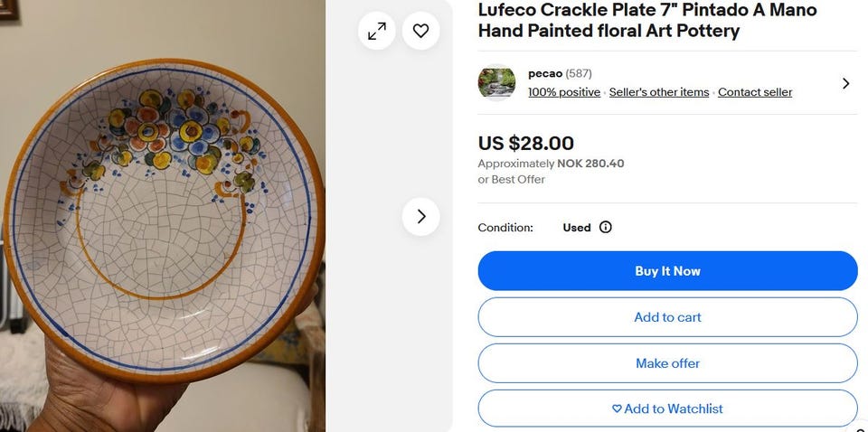Screen dimensions: 868x432
Task: Click the seller's round avatar picture
Action: tap(496, 83)
